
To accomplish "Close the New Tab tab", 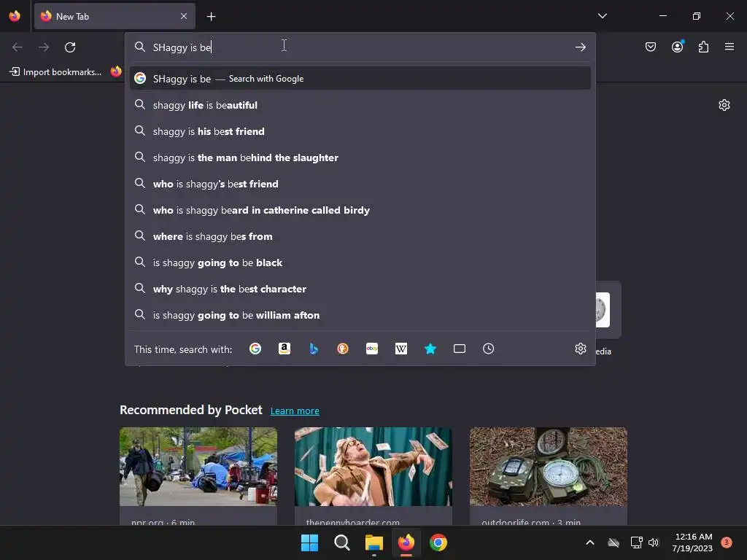I will (184, 16).
